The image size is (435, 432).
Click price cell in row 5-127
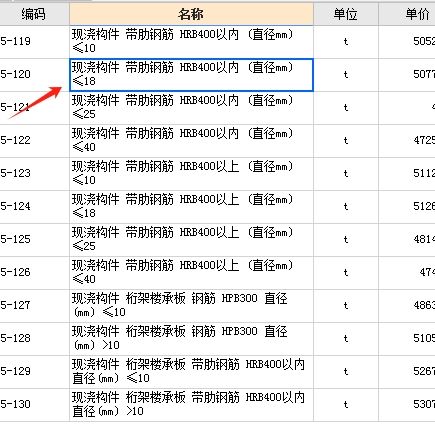pyautogui.click(x=407, y=306)
